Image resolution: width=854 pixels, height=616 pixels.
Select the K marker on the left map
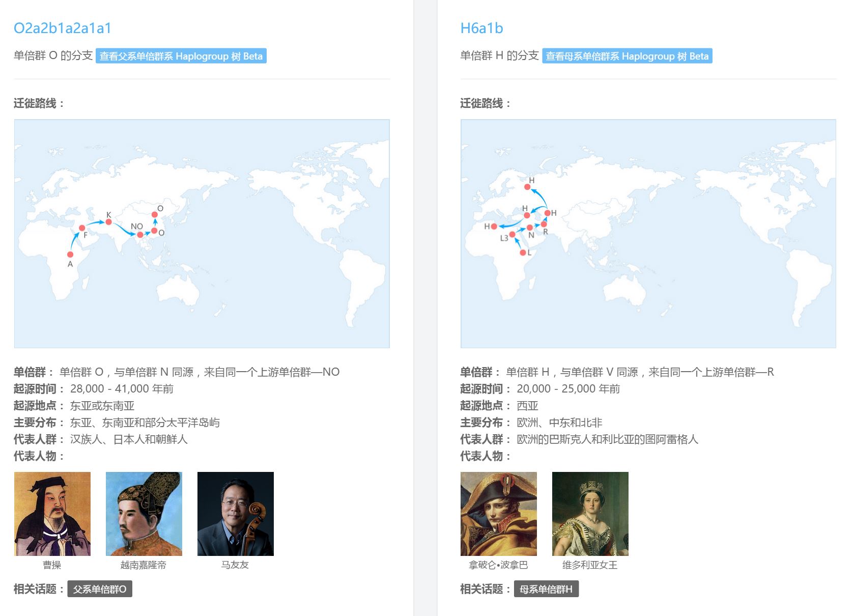(x=108, y=222)
